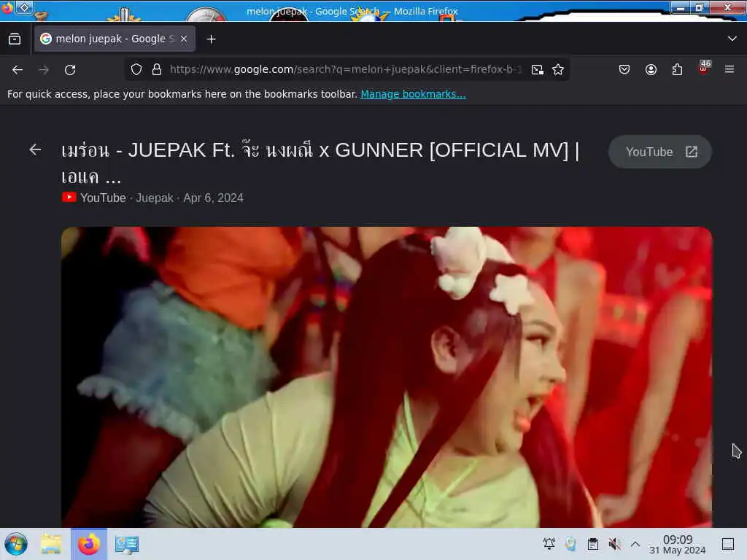The width and height of the screenshot is (747, 560).
Task: Open the notifications bell tray icon
Action: 549,543
